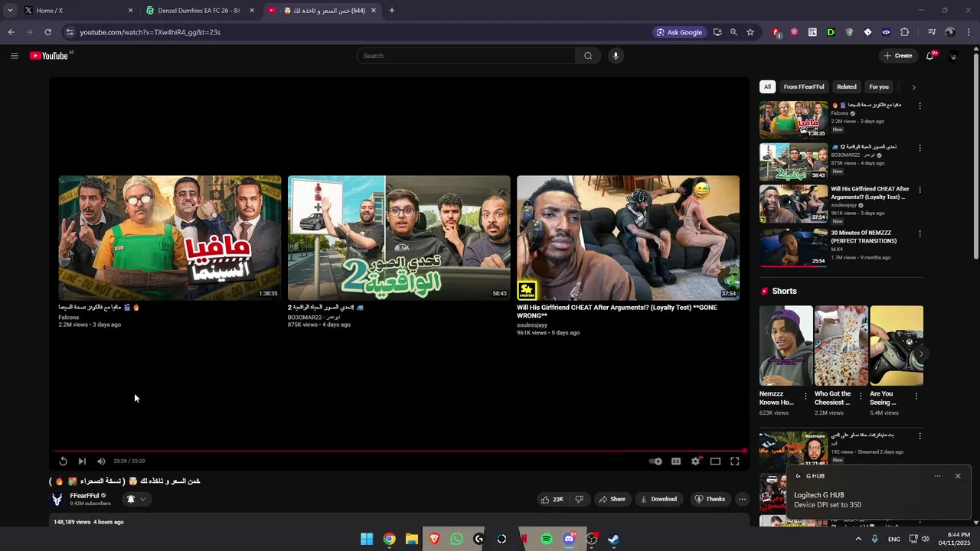Open Spotify from the taskbar
The height and width of the screenshot is (551, 980).
pos(547,539)
